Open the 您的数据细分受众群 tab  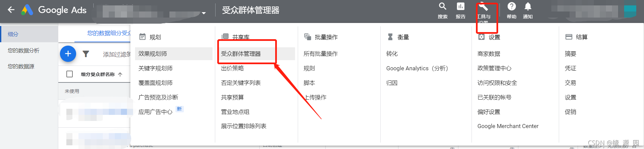109,33
